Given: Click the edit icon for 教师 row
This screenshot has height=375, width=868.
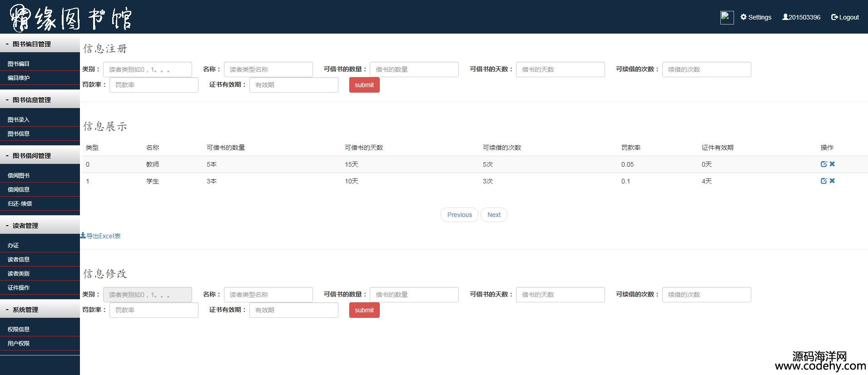Looking at the screenshot, I should coord(823,164).
